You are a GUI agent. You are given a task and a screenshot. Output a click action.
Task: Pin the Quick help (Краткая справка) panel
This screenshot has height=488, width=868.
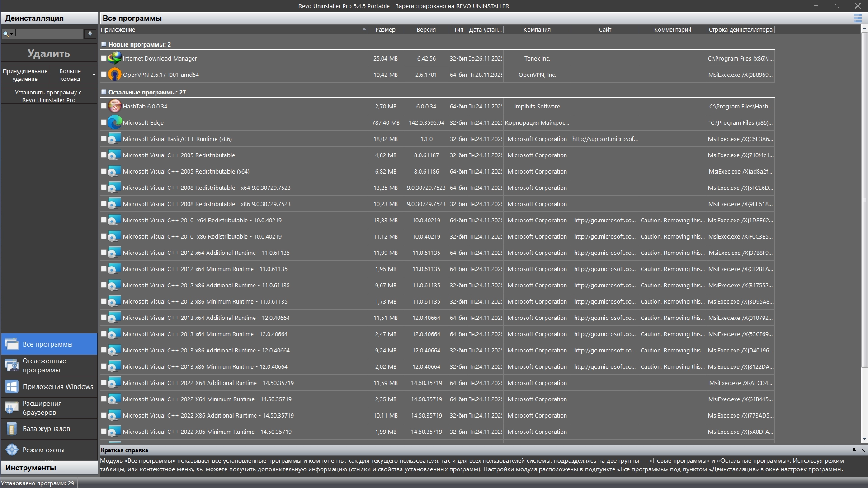coord(854,450)
